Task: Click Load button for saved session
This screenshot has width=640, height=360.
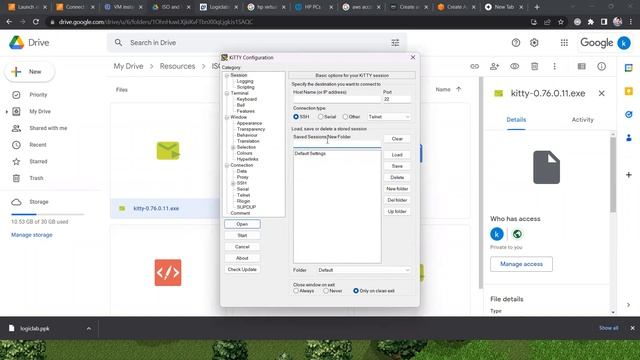Action: coord(397,155)
